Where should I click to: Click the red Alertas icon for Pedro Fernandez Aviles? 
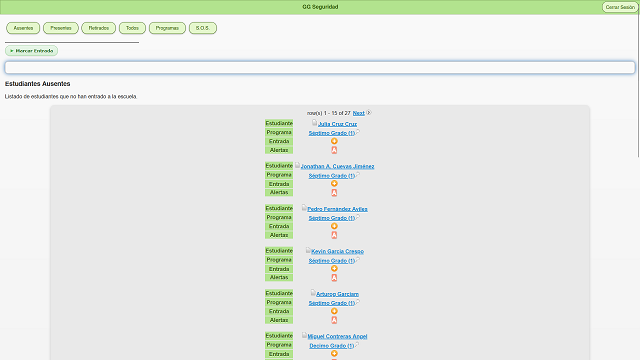click(334, 235)
